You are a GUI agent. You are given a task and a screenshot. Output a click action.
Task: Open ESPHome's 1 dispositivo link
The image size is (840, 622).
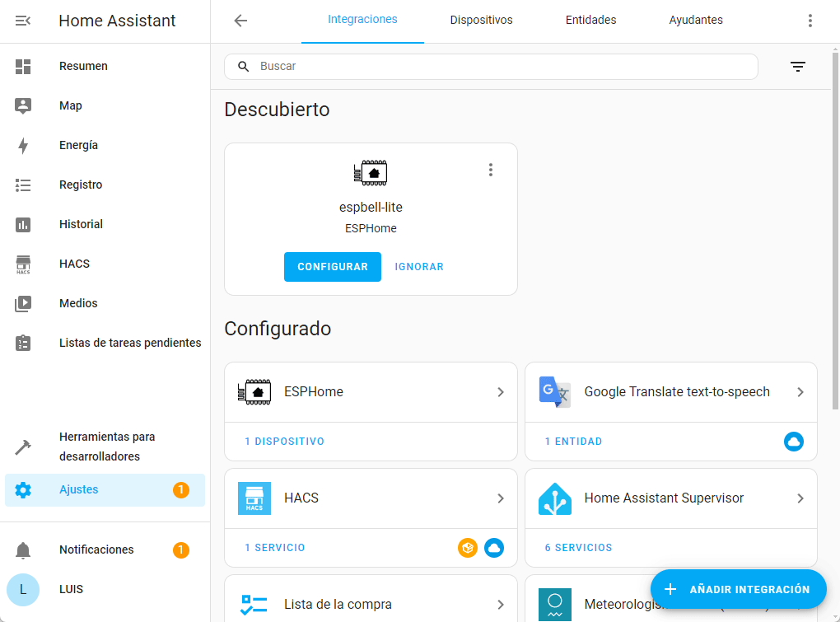pyautogui.click(x=284, y=442)
